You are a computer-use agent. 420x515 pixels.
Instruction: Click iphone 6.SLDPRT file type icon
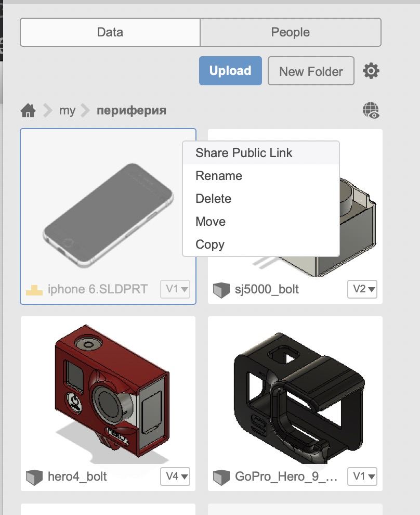(x=34, y=290)
